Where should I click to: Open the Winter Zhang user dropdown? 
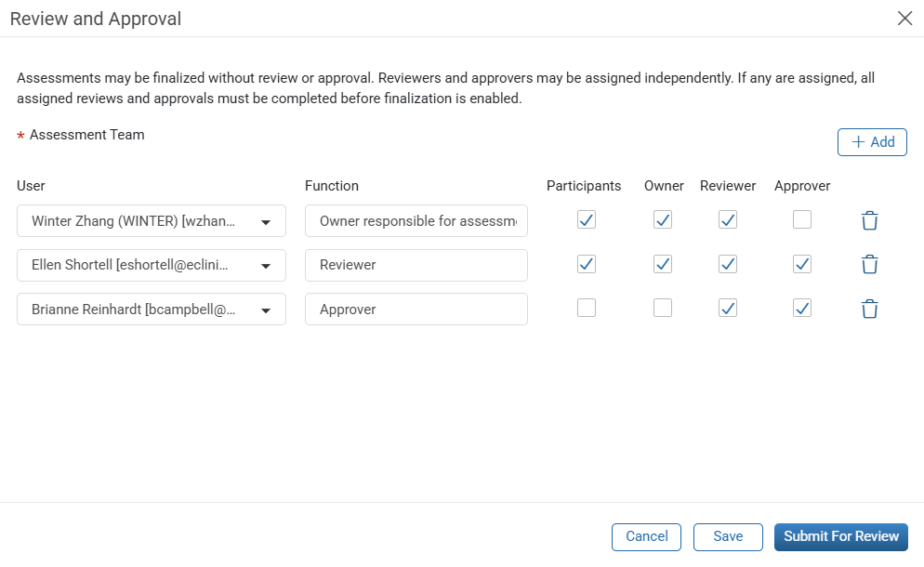152,221
